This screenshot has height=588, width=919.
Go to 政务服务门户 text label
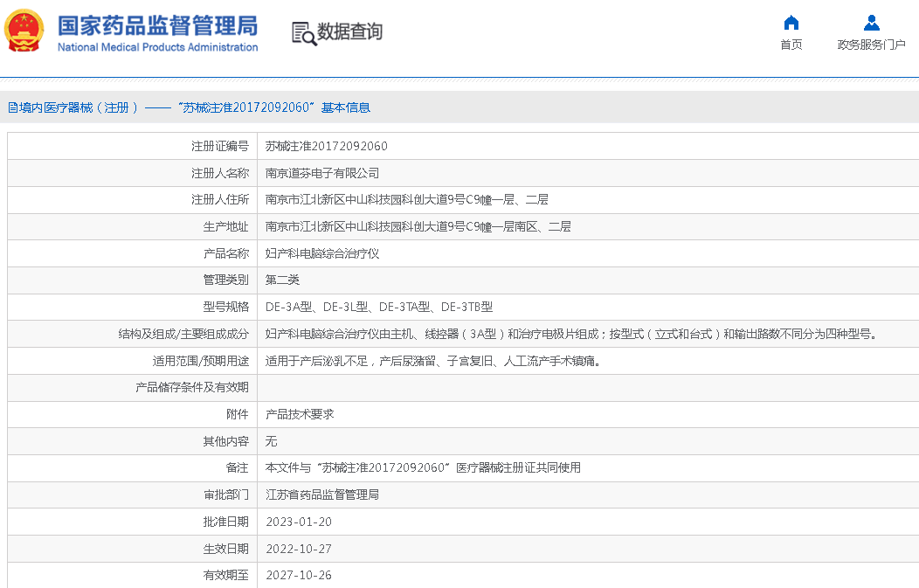tap(871, 45)
